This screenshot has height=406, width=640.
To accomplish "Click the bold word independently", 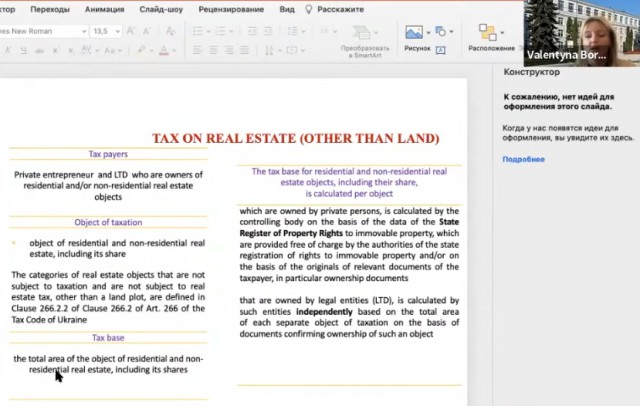I will coord(324,312).
